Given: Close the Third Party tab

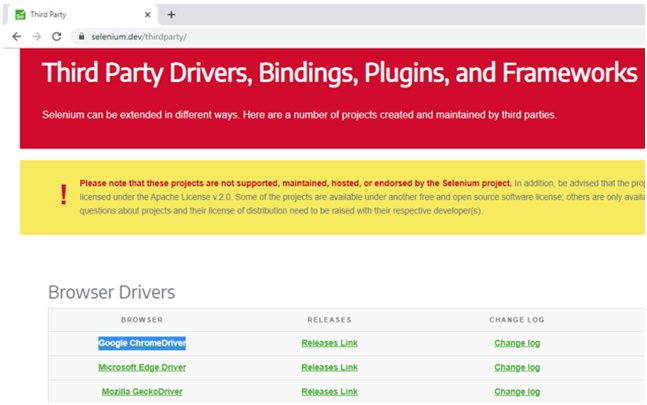Looking at the screenshot, I should click(148, 15).
